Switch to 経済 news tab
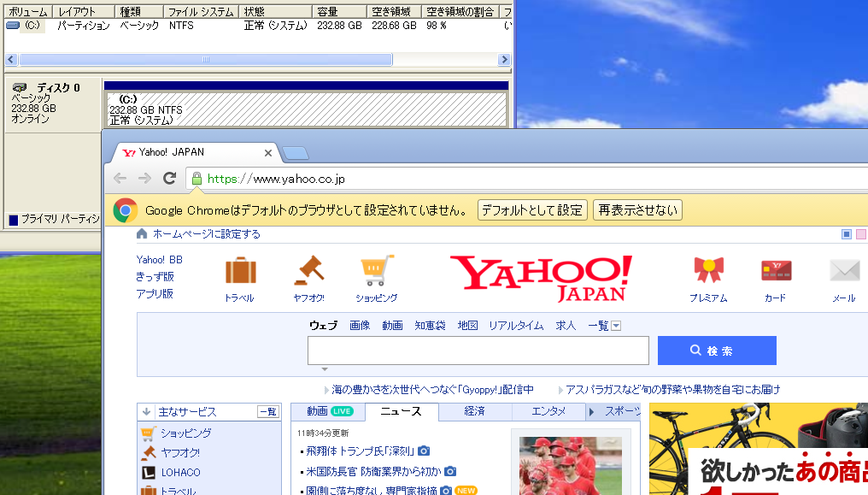Image resolution: width=868 pixels, height=495 pixels. [x=475, y=411]
